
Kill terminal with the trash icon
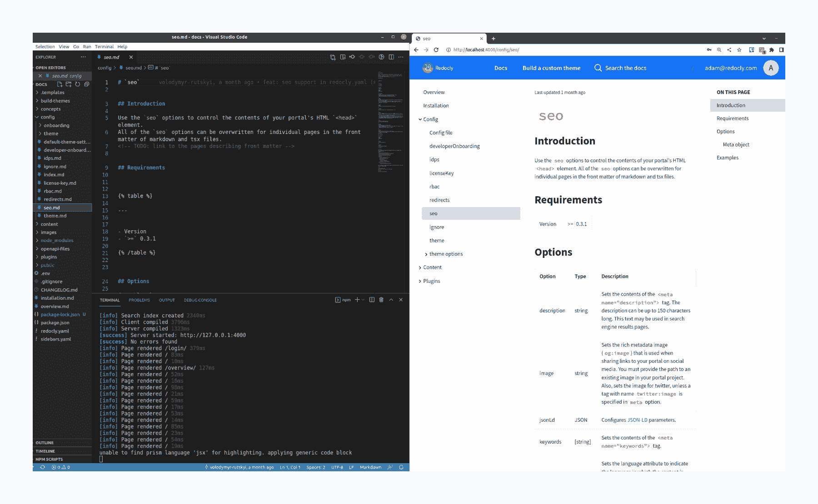pos(381,300)
